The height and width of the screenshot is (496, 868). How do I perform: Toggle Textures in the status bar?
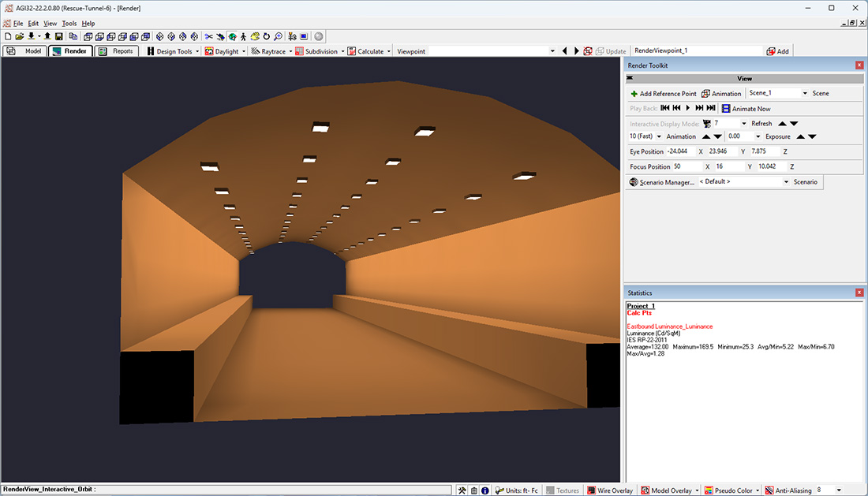(563, 490)
